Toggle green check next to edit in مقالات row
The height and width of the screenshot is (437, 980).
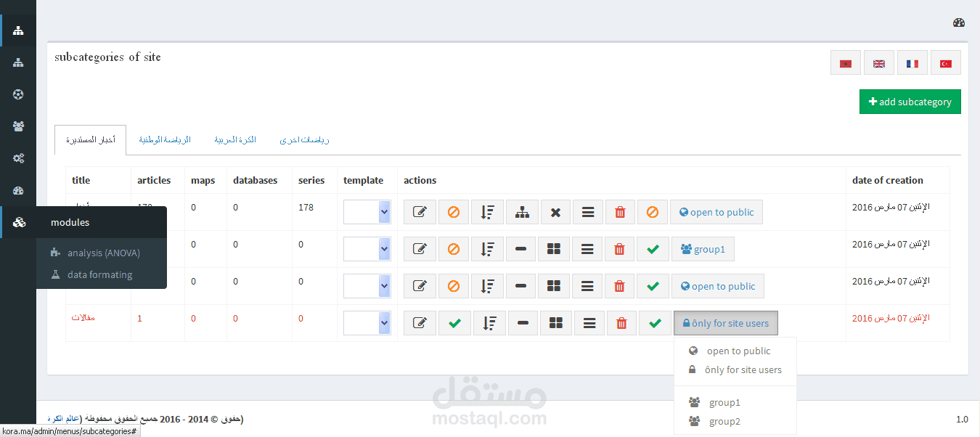tap(454, 323)
